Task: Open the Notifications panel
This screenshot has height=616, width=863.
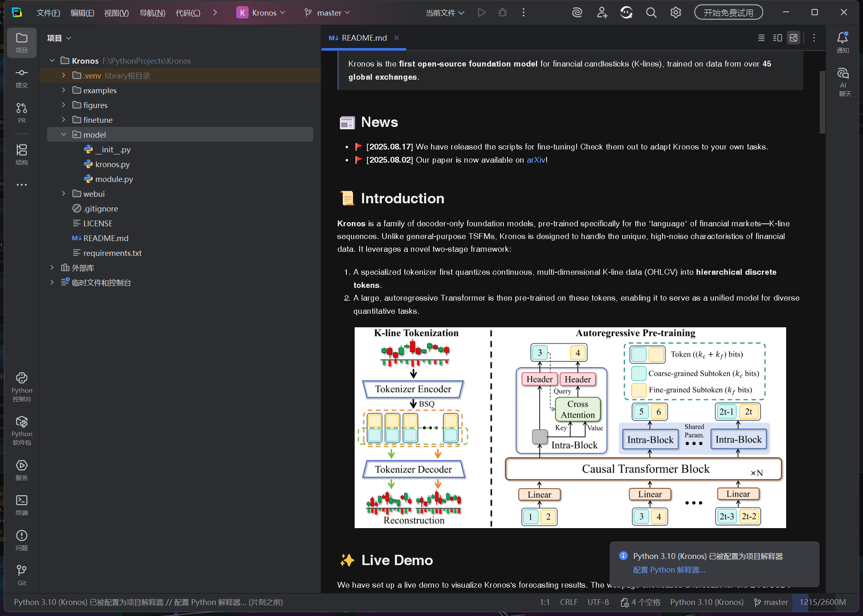Action: coord(843,43)
